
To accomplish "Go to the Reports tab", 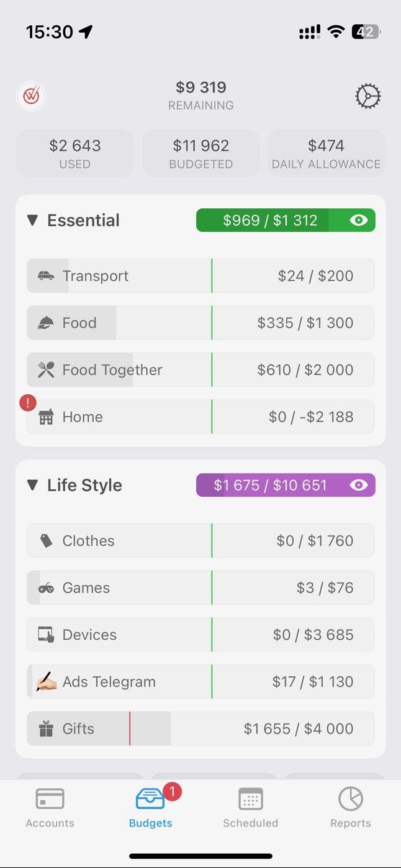I will click(350, 807).
